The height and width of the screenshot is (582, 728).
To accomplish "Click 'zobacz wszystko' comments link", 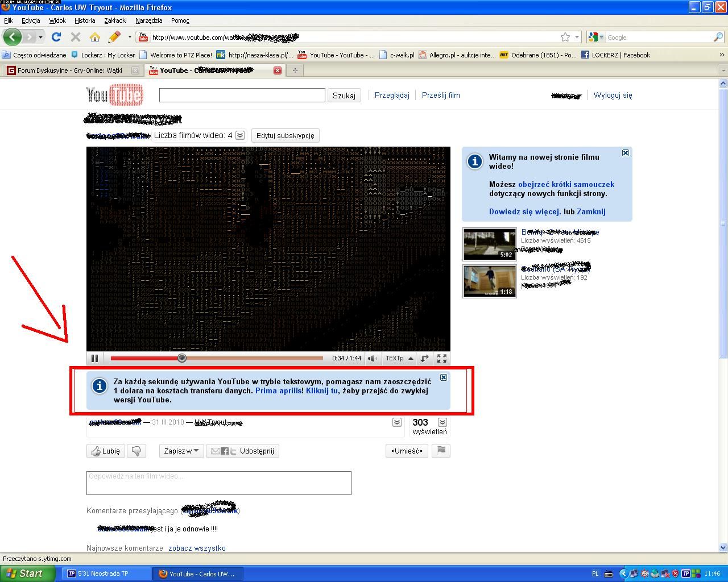I will 197,548.
